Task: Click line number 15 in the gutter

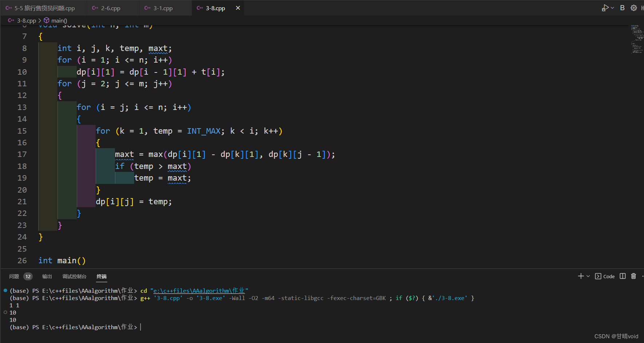Action: [22, 131]
